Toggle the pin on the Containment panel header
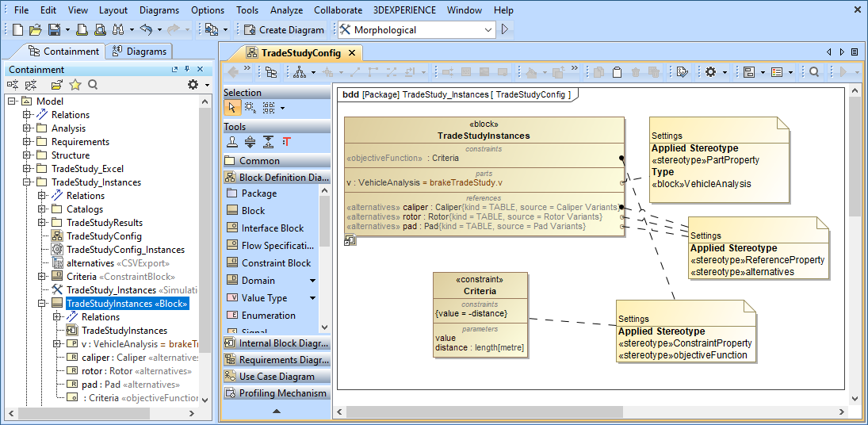Image resolution: width=868 pixels, height=425 pixels. coord(188,70)
